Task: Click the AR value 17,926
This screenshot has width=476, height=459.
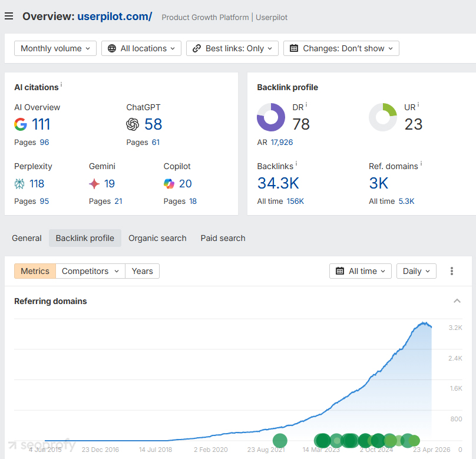Action: pyautogui.click(x=282, y=142)
